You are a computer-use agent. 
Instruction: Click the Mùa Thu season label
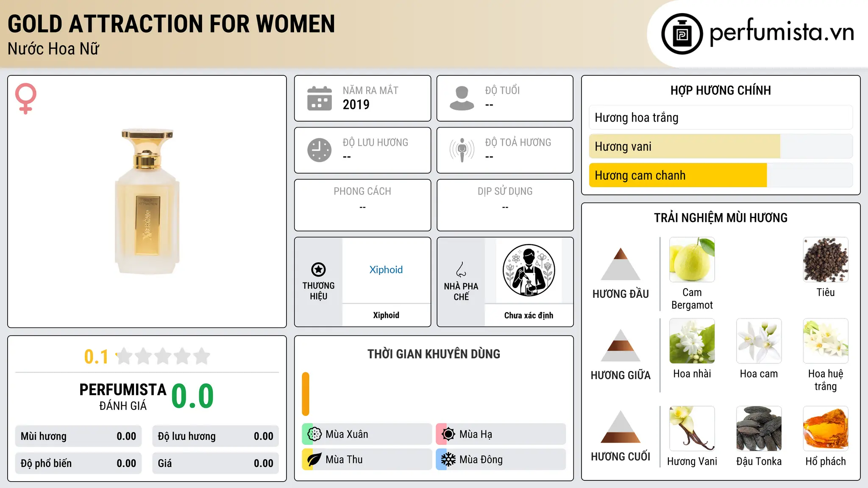(344, 460)
